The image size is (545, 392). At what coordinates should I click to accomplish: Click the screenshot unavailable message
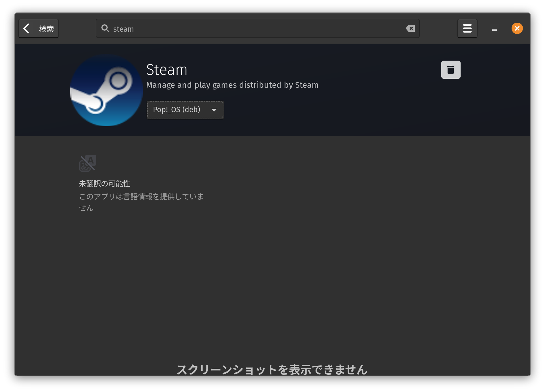point(272,369)
